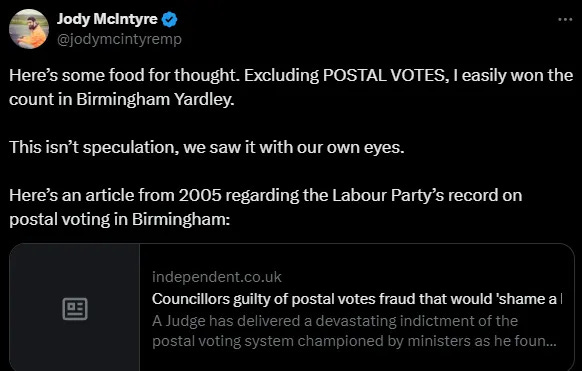Open Jody McIntyre's profile avatar photo
The image size is (582, 371).
[29, 29]
